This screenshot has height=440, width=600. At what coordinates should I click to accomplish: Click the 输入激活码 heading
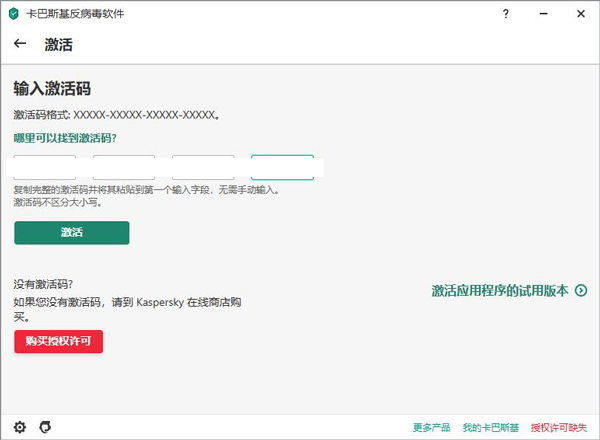pyautogui.click(x=52, y=89)
